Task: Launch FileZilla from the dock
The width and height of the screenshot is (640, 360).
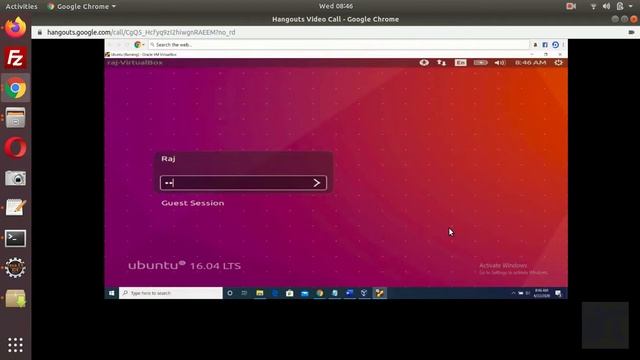Action: click(x=16, y=58)
